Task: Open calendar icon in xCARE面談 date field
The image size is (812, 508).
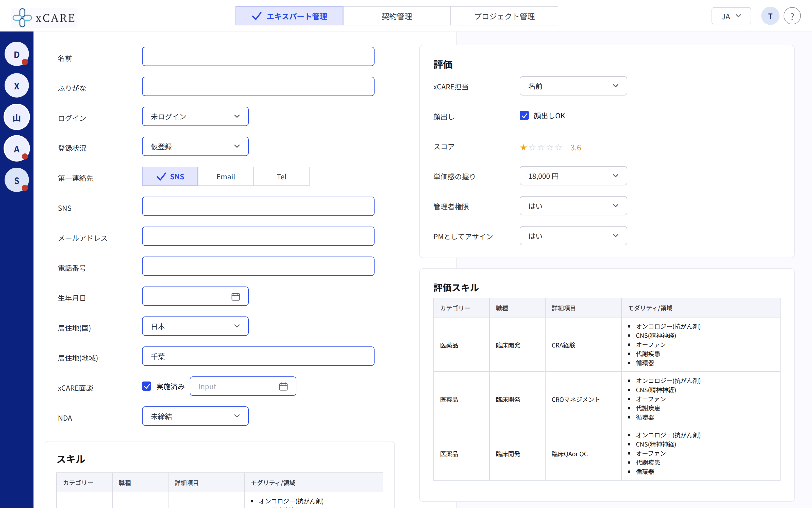Action: [283, 386]
